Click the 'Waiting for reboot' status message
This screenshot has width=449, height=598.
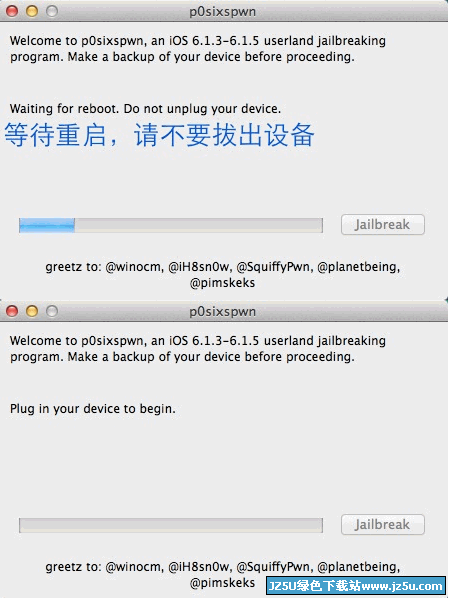[145, 109]
